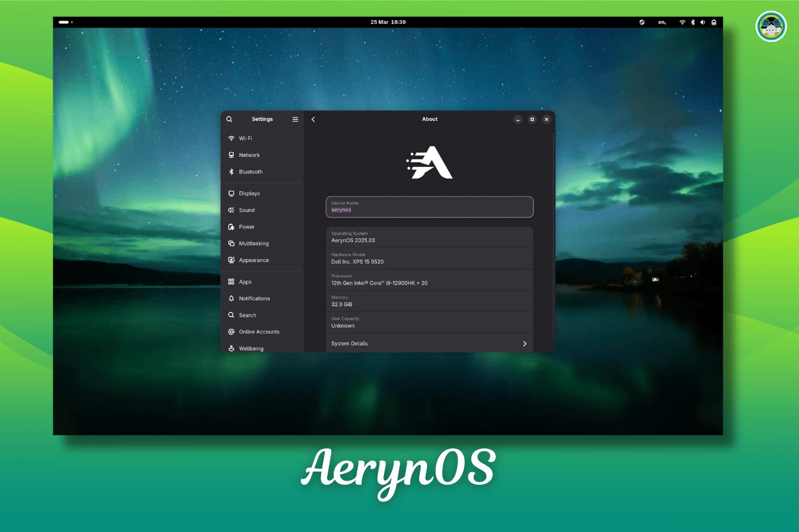The image size is (799, 532).
Task: Open Sound settings via speaker icon
Action: point(231,210)
